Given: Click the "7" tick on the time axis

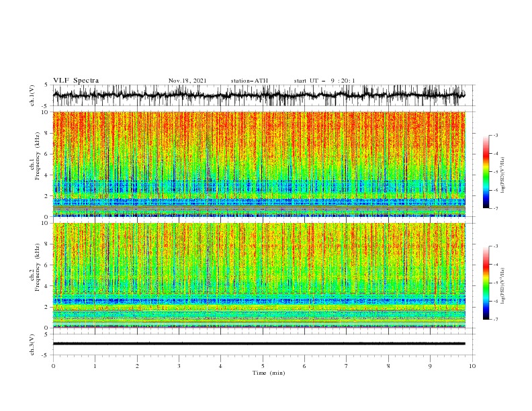Looking at the screenshot, I should 347,366.
